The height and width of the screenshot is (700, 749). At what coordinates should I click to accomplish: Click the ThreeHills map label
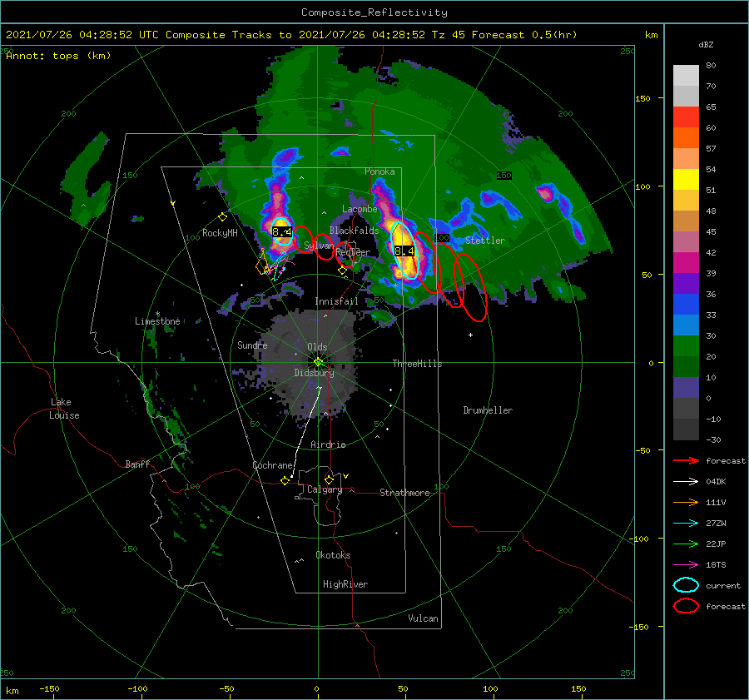(x=417, y=364)
